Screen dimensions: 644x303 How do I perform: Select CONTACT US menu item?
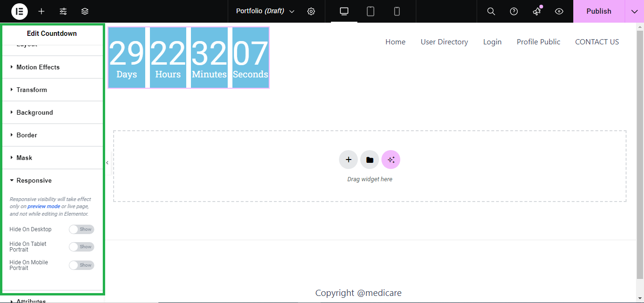click(x=597, y=42)
